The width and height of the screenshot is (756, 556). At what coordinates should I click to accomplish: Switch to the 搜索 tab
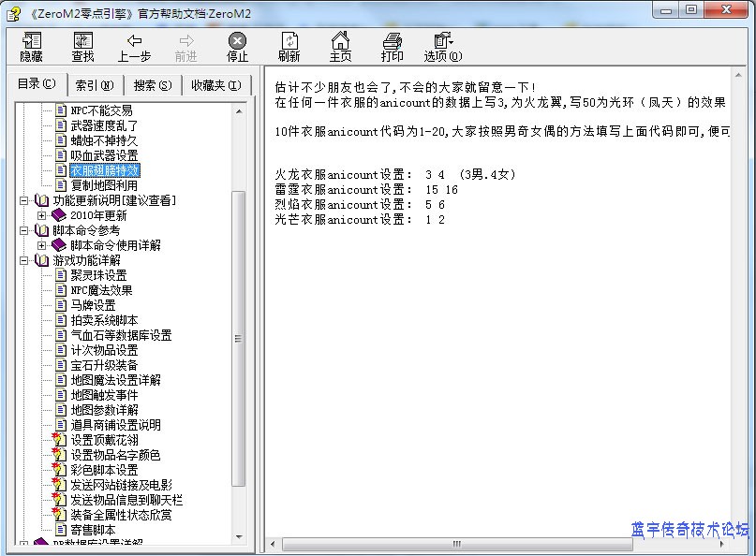(x=152, y=85)
